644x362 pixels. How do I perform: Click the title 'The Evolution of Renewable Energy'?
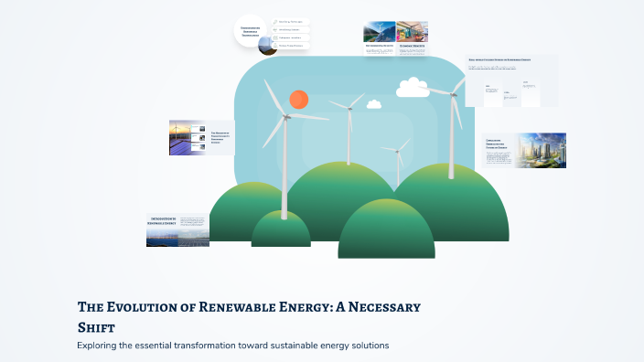pyautogui.click(x=249, y=317)
